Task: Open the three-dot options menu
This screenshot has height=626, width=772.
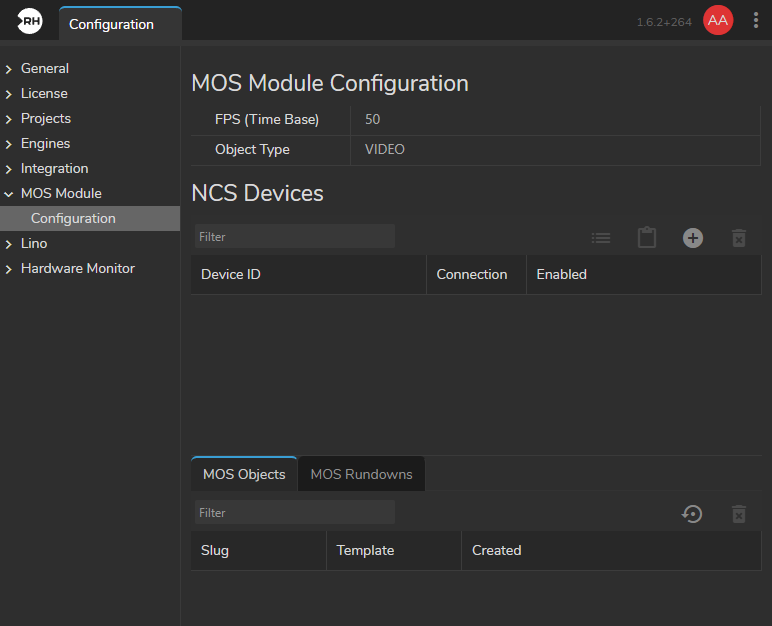Action: click(x=755, y=21)
